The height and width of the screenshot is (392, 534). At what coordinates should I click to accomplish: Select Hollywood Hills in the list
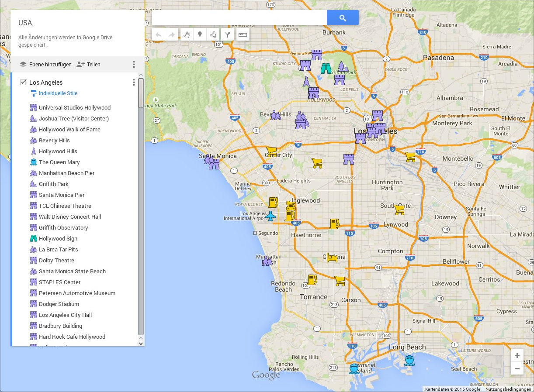pos(58,151)
